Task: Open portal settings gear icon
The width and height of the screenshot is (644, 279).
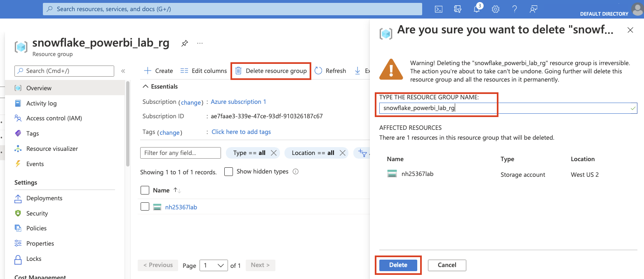Action: pos(496,9)
